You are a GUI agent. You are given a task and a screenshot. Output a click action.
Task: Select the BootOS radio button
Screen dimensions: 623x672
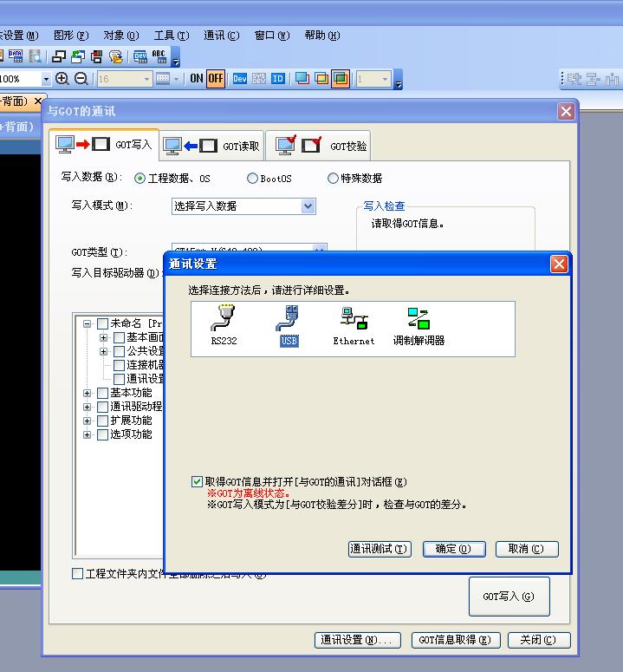pyautogui.click(x=252, y=179)
